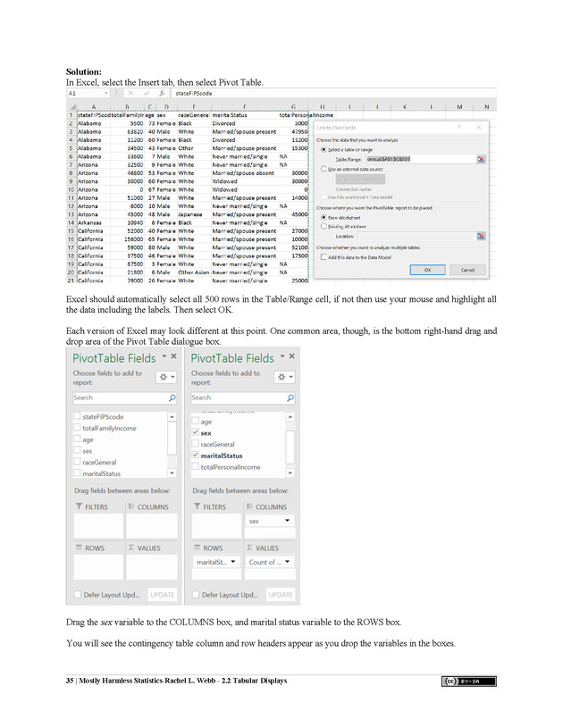Open the sex field dropdown in COLUMNS
This screenshot has height=728, width=563.
[x=287, y=521]
